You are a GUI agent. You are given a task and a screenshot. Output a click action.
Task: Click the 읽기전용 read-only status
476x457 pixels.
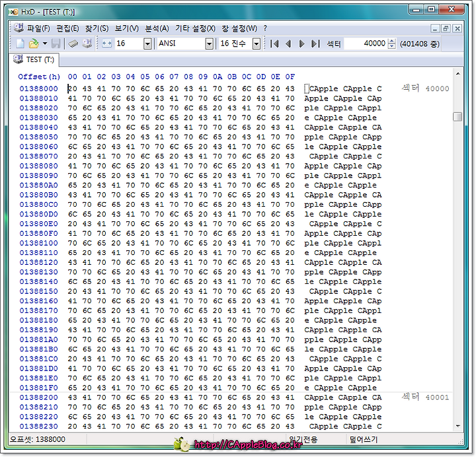click(303, 439)
